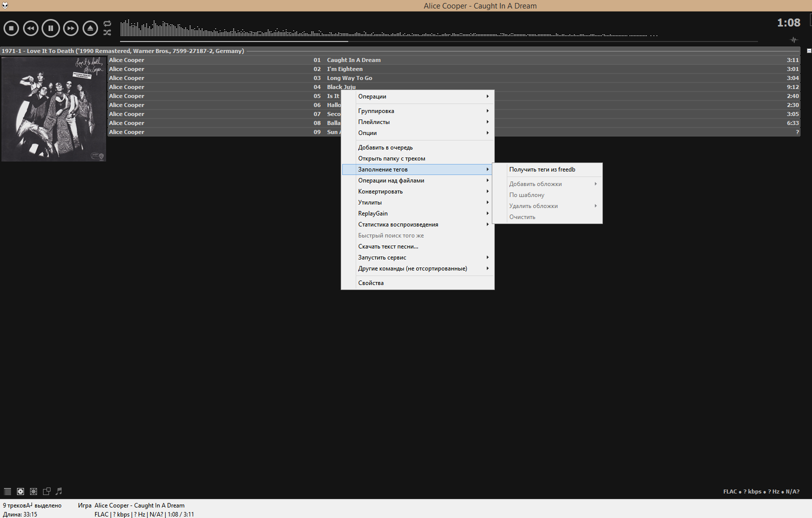Stop playback with the stop button
The height and width of the screenshot is (518, 812).
[x=11, y=28]
